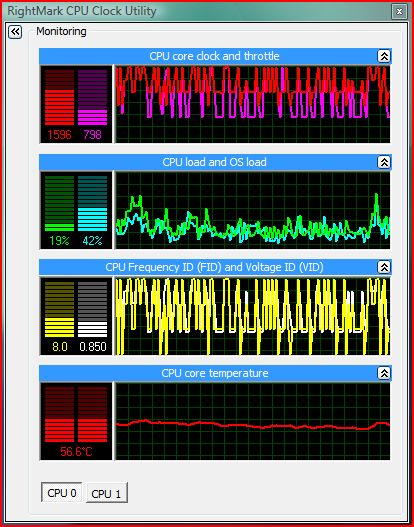Click the white VID bar meter
This screenshot has width=414, height=527.
pyautogui.click(x=92, y=309)
